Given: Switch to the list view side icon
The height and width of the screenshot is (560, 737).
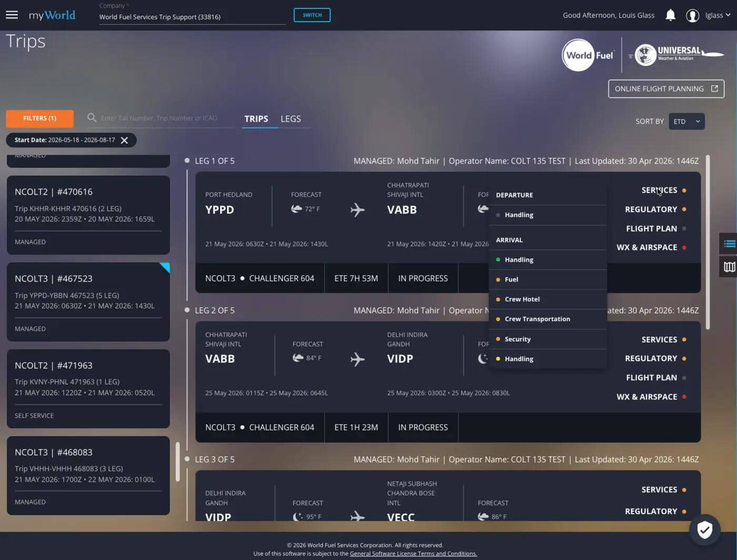Looking at the screenshot, I should [x=729, y=243].
